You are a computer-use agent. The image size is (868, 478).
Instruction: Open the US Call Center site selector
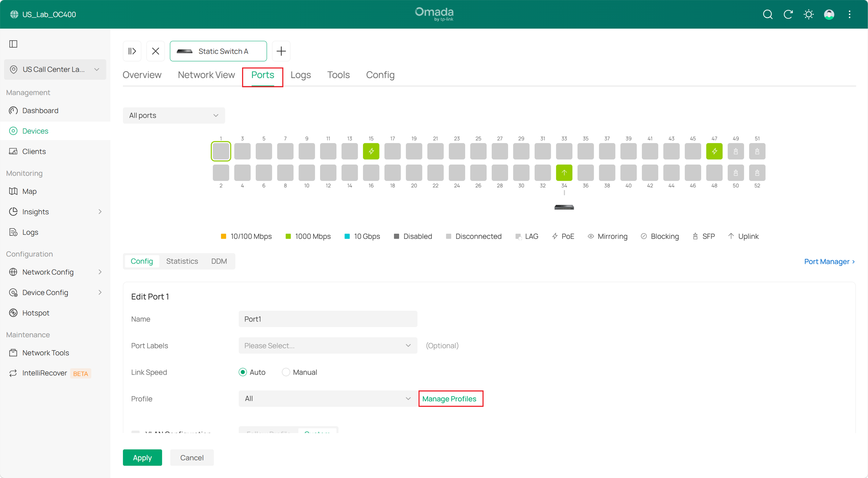point(55,69)
